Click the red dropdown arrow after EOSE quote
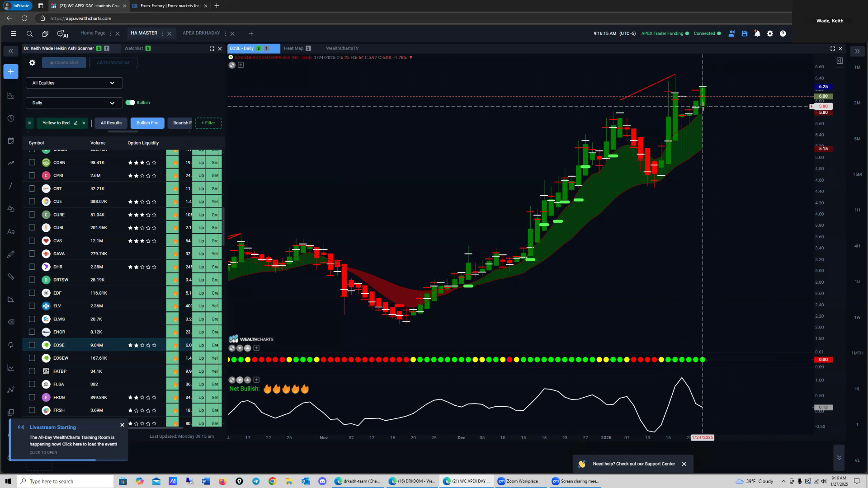Image resolution: width=868 pixels, height=488 pixels. pyautogui.click(x=410, y=57)
